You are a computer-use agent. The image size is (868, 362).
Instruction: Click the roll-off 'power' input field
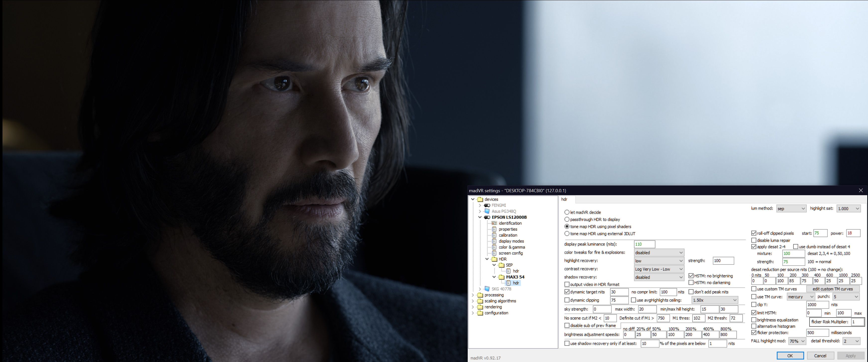[853, 233]
